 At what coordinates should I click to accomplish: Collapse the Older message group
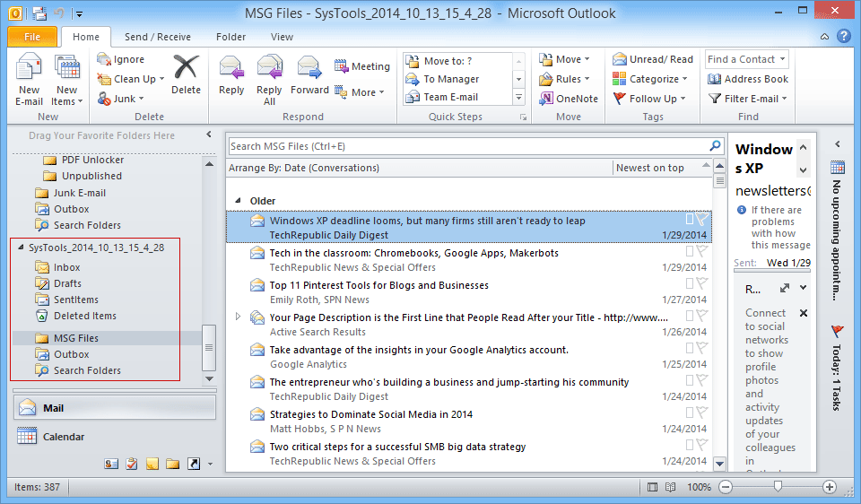(238, 200)
